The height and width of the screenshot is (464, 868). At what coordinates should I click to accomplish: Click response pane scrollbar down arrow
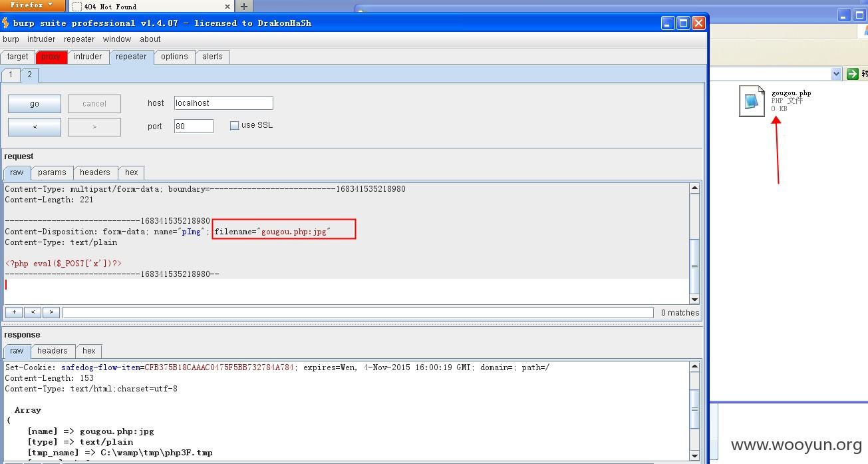tap(694, 455)
